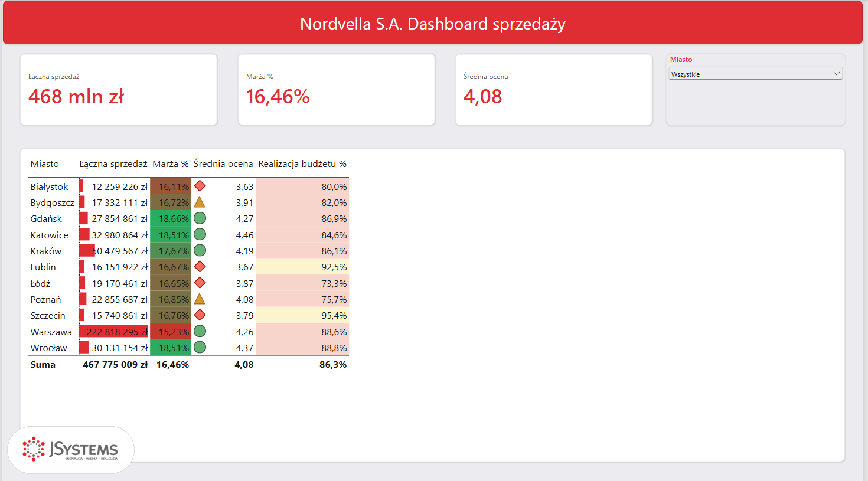Viewport: 868px width, 481px height.
Task: Click red diamond icon in Lublin row
Action: coord(200,267)
